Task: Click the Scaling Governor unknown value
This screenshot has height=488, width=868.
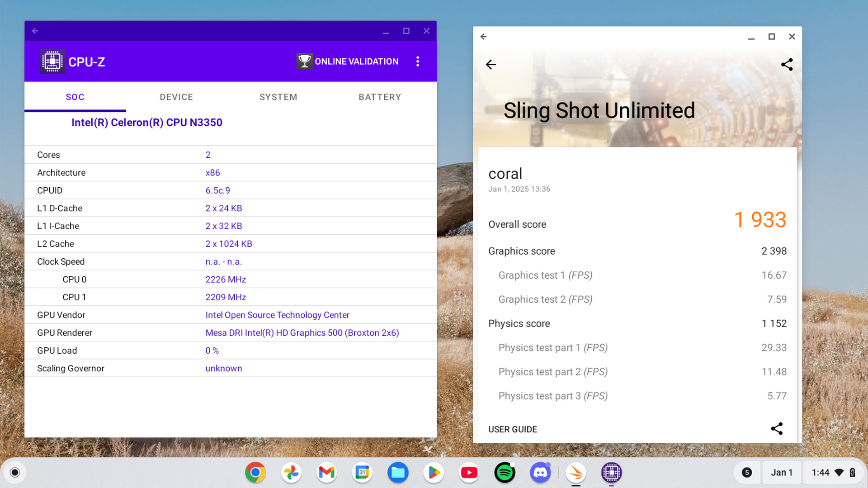Action: point(224,368)
